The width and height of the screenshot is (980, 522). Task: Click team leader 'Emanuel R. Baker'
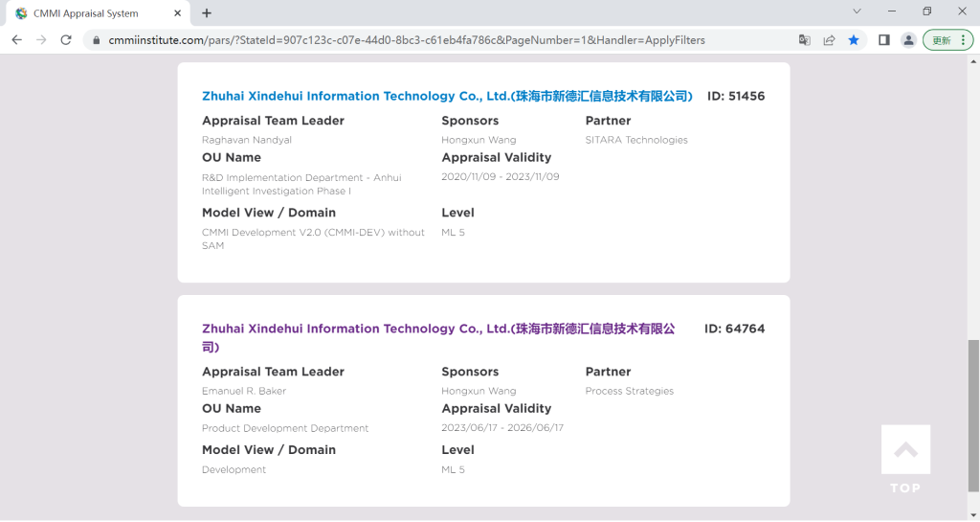click(244, 391)
